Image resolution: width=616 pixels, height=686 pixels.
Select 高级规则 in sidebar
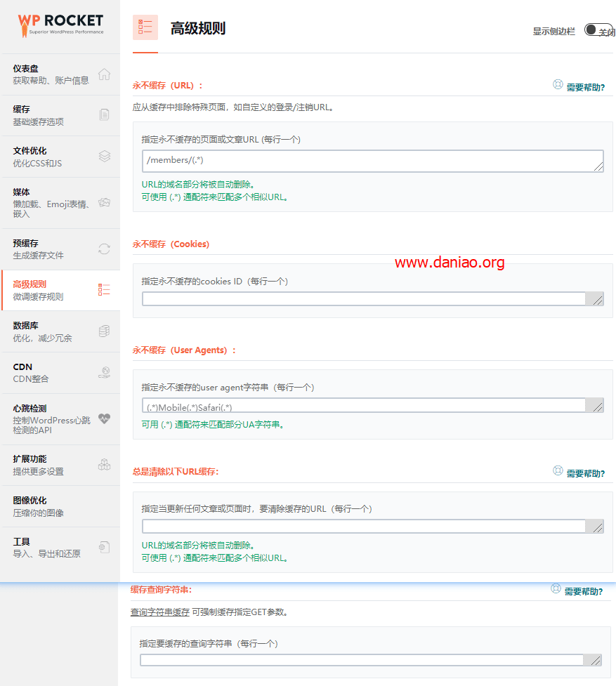click(60, 291)
